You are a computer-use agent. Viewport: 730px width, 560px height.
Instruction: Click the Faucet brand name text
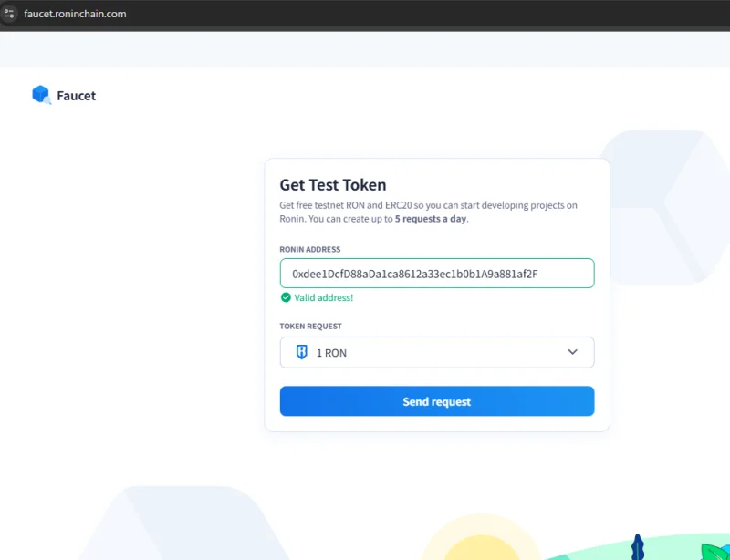click(x=76, y=96)
